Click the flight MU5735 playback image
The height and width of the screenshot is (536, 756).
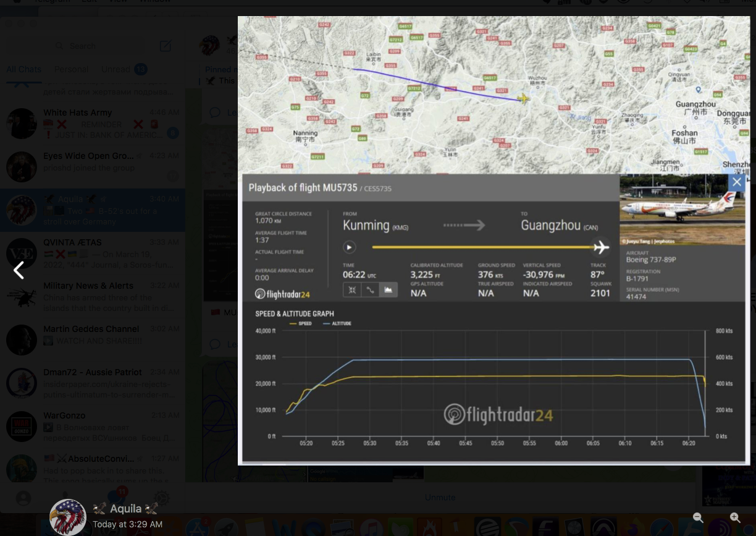[x=493, y=240]
